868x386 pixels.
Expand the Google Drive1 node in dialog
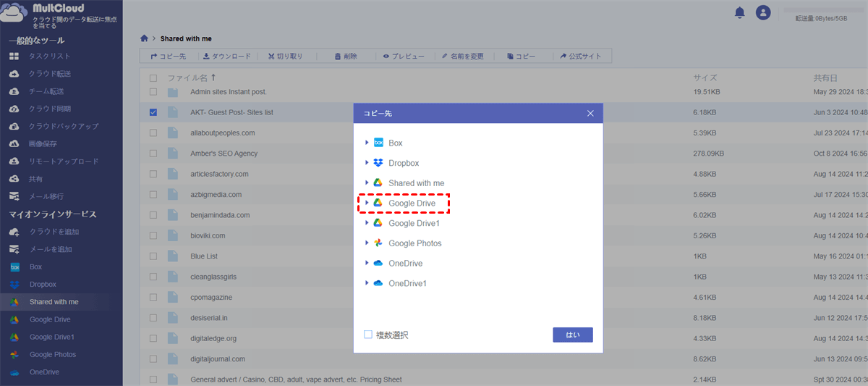pyautogui.click(x=367, y=223)
